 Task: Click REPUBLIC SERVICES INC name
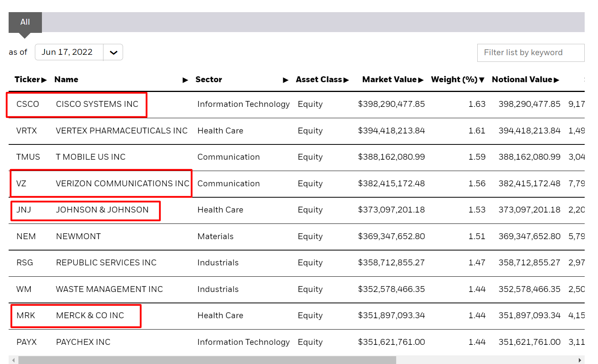(x=106, y=263)
